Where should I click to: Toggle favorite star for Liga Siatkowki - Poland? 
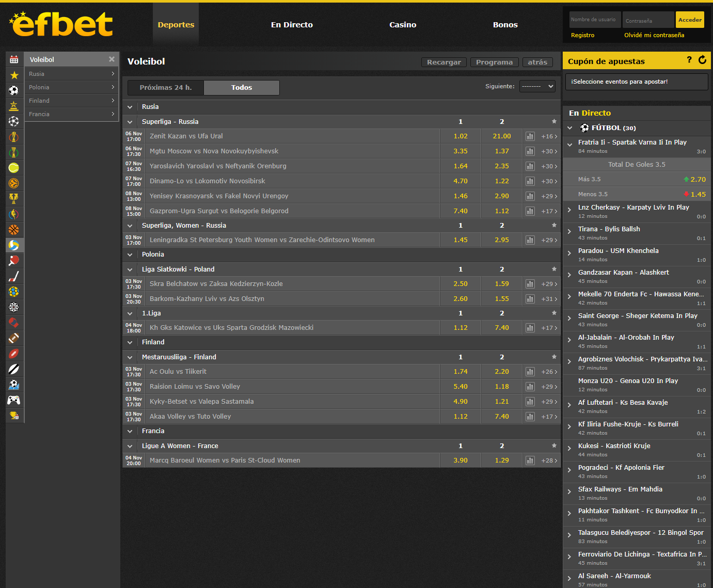[x=554, y=269]
